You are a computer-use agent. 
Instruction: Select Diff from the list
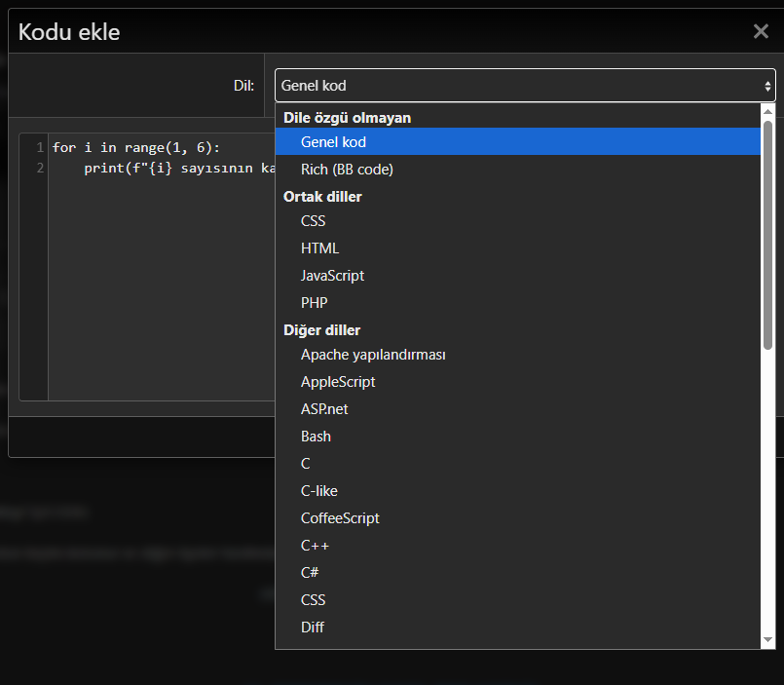517,627
